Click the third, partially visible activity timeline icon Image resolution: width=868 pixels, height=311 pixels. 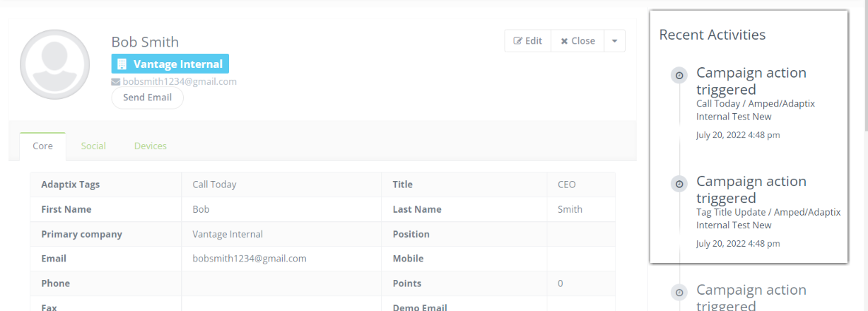click(x=679, y=293)
